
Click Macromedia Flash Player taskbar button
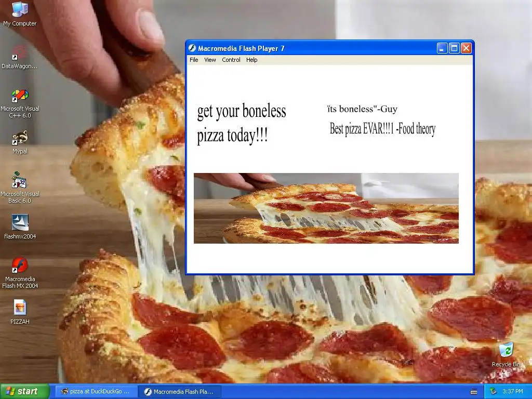click(x=180, y=392)
